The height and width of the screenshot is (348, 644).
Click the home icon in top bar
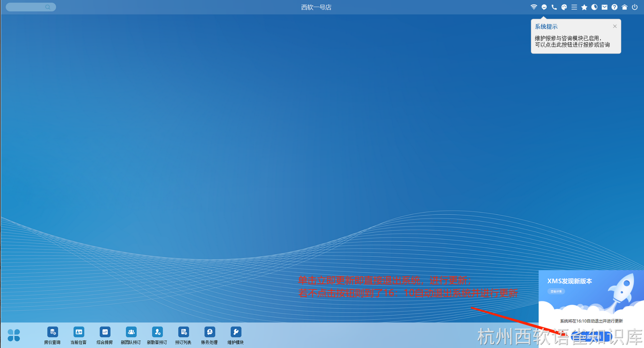point(625,7)
